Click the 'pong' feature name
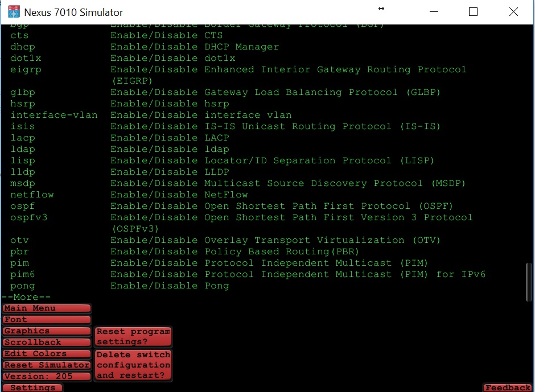 tap(23, 286)
